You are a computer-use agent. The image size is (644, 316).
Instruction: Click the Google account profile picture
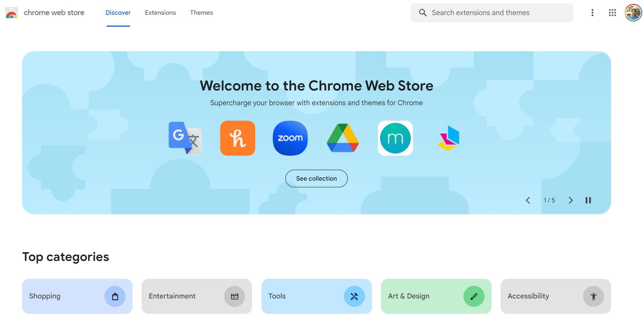[633, 13]
